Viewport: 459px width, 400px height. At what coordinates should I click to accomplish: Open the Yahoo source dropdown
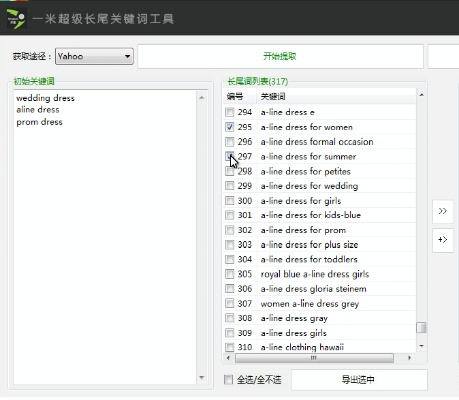click(x=94, y=56)
